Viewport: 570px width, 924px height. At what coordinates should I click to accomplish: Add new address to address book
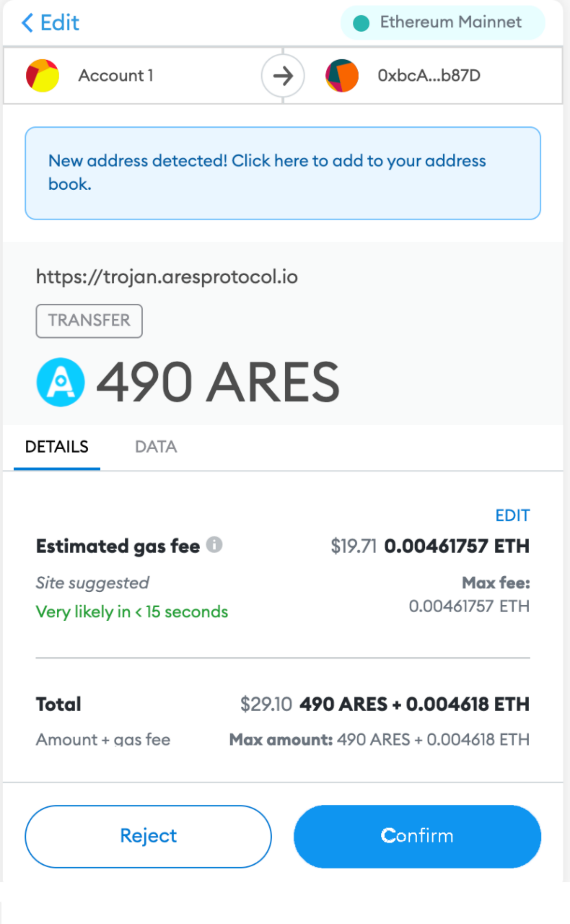(x=283, y=173)
